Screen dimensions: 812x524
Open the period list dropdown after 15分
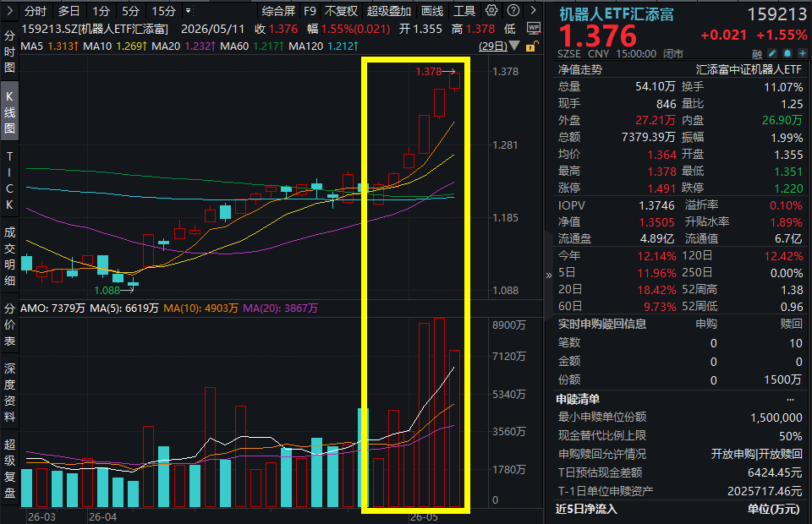click(x=189, y=11)
